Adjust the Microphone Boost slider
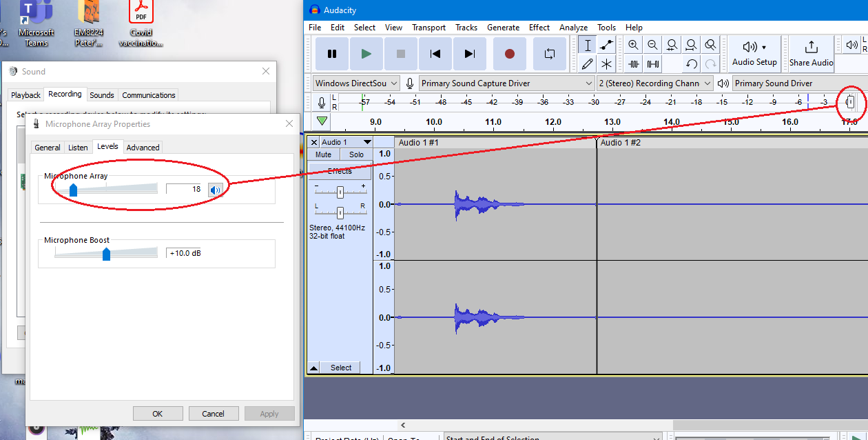Screen dimensions: 868x440 (x=105, y=253)
